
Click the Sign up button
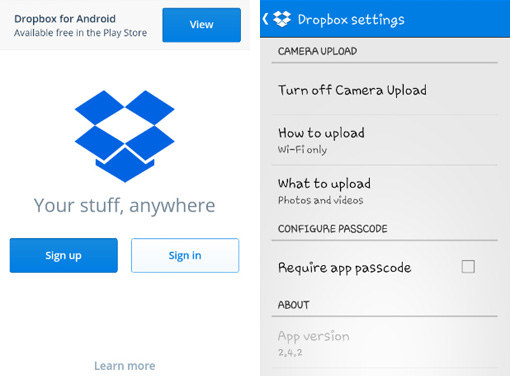click(x=64, y=255)
